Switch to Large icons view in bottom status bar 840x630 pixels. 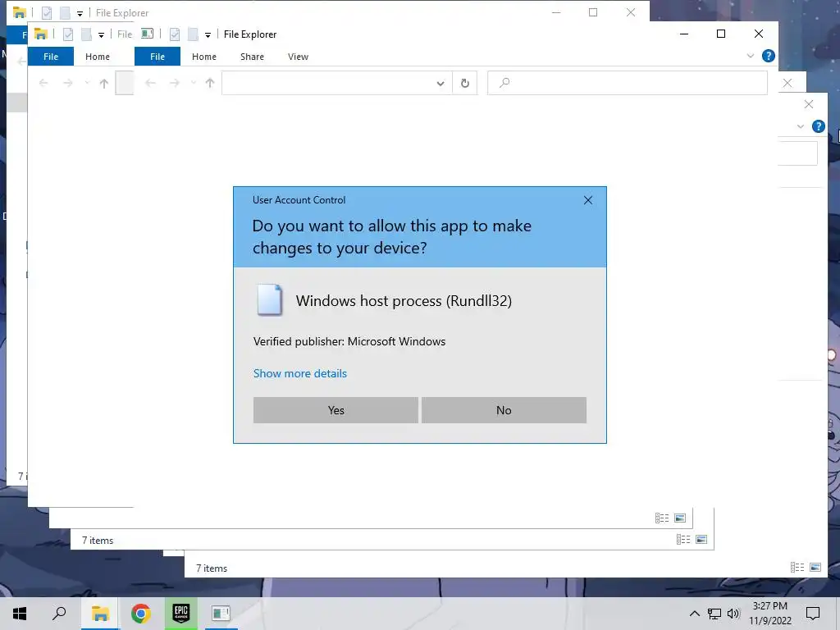click(815, 568)
